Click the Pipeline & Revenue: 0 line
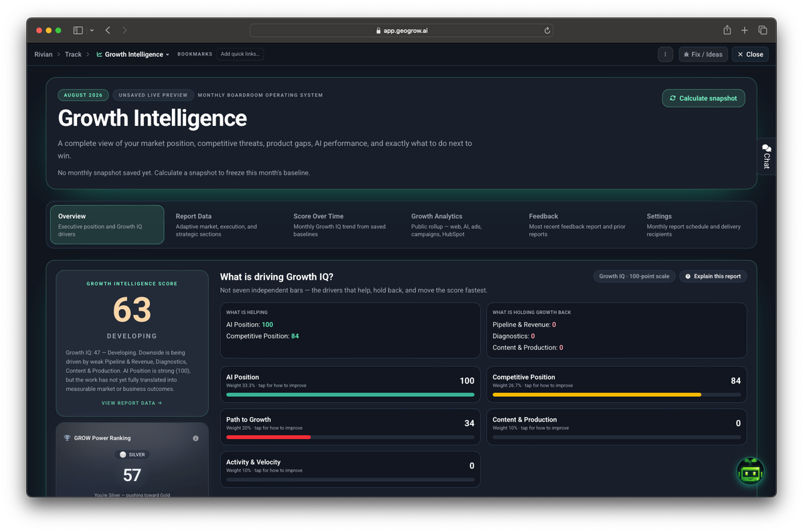Image resolution: width=803 pixels, height=532 pixels. tap(524, 325)
